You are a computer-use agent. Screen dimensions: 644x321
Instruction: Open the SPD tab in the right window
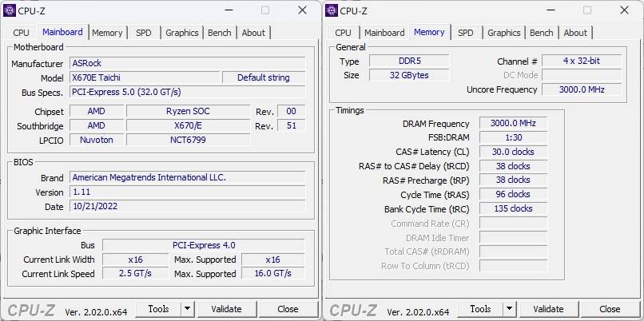465,33
